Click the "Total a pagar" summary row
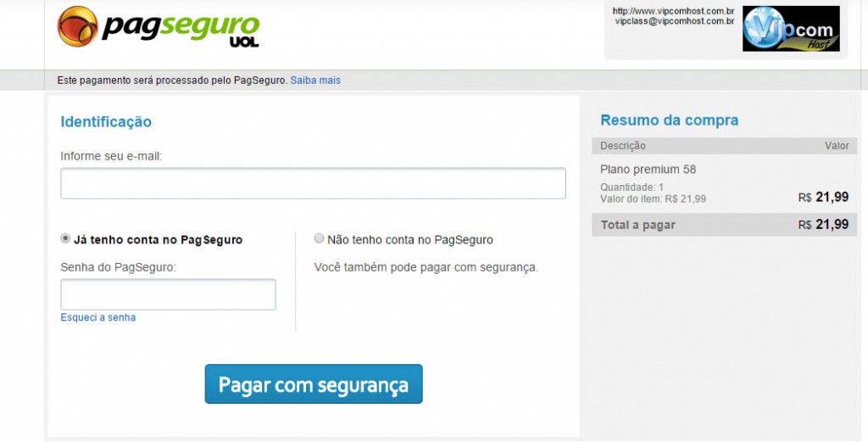The width and height of the screenshot is (868, 442). [725, 225]
